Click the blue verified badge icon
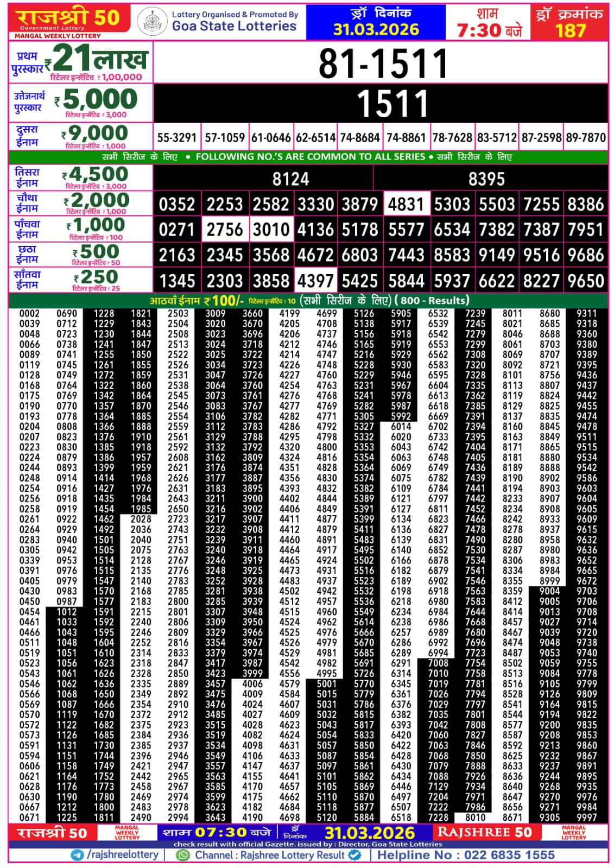Screen dimensions: 614x868 pos(355,855)
